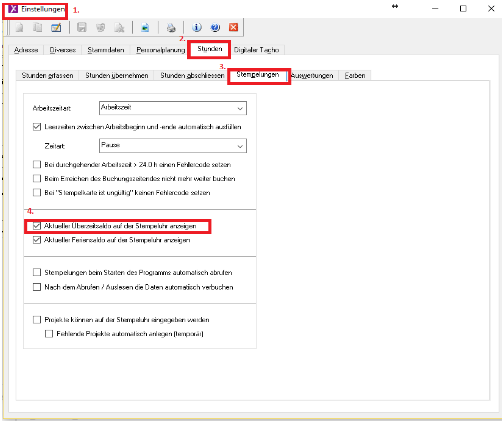Click the Edit pencil toolbar icon
The width and height of the screenshot is (504, 423).
(x=56, y=28)
